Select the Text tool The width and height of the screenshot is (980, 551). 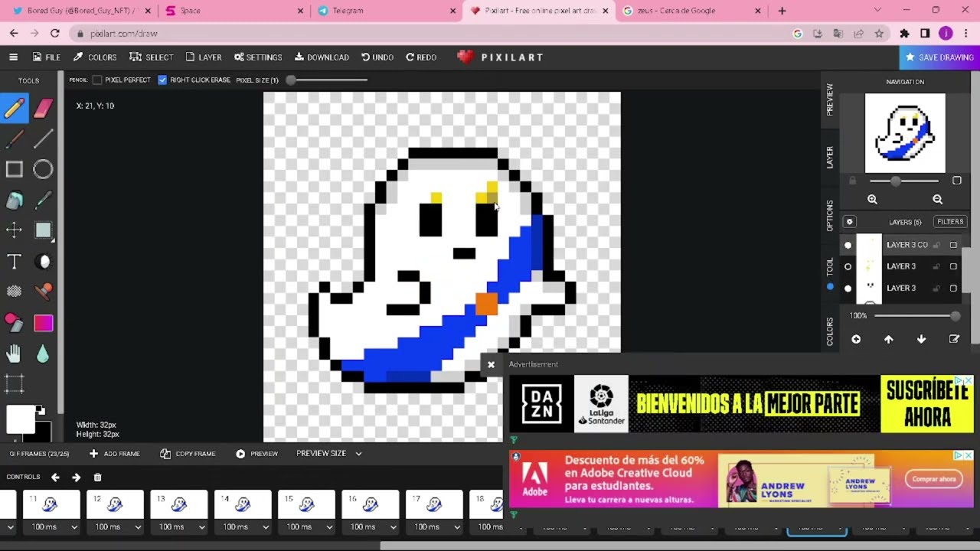tap(15, 262)
